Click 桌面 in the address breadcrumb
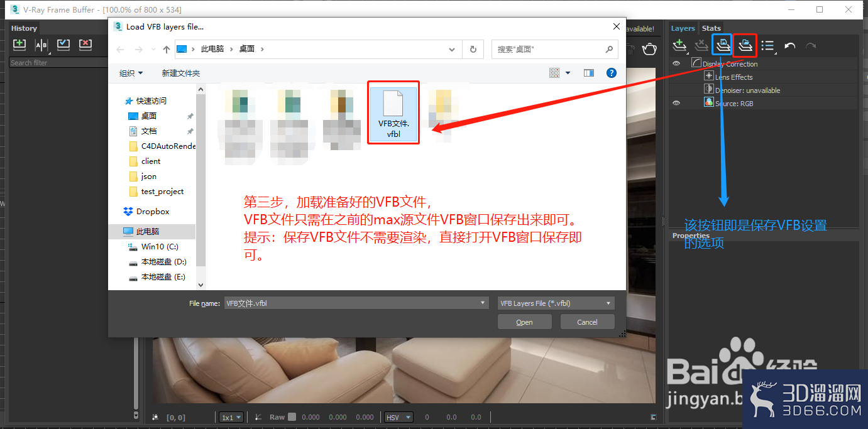Image resolution: width=868 pixels, height=429 pixels. tap(246, 49)
